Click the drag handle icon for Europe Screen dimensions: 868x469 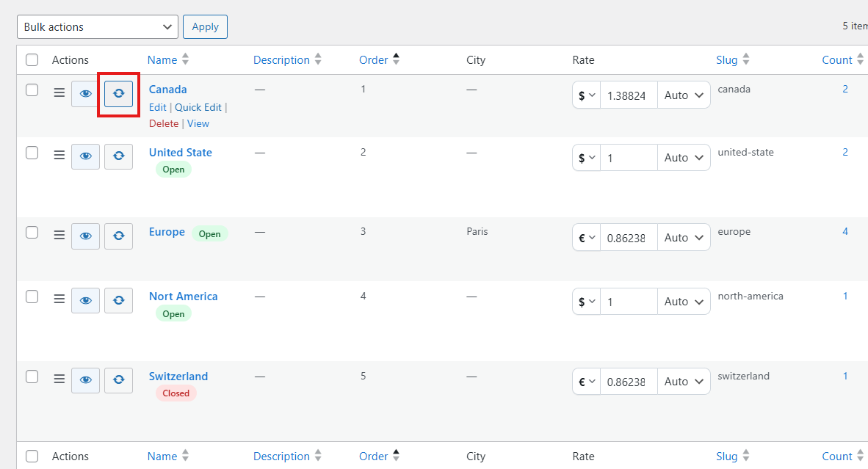click(59, 236)
